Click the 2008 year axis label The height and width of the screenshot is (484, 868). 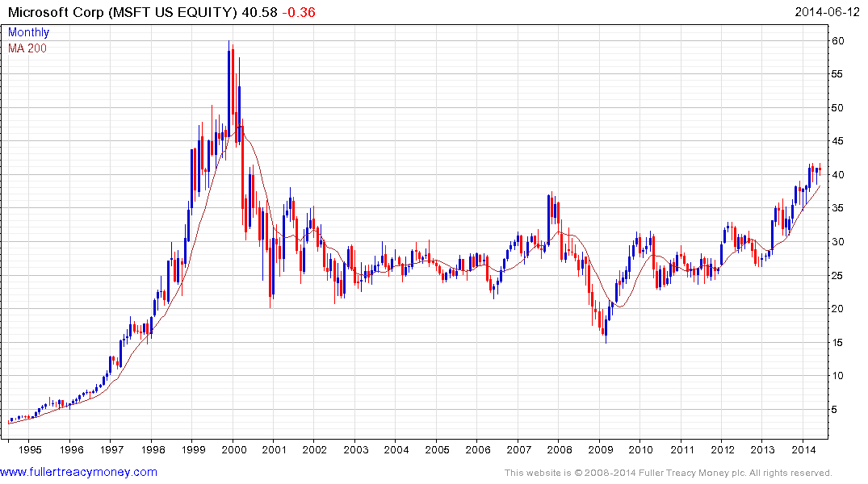point(559,449)
